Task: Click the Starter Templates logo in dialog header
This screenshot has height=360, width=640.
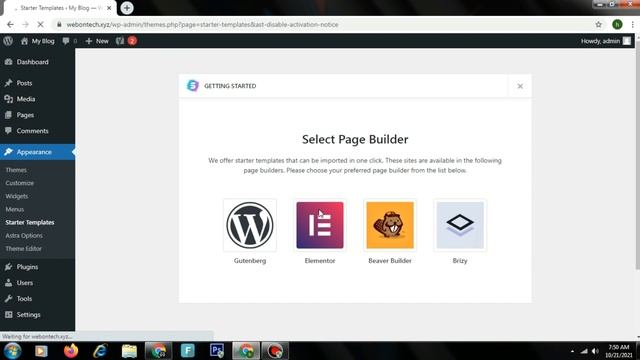Action: tap(193, 86)
